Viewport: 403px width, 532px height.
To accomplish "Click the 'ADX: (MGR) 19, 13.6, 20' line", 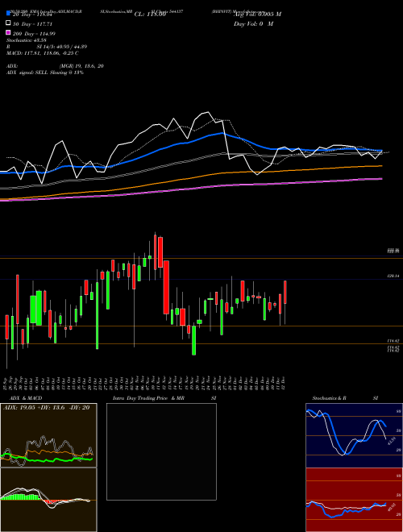I will pyautogui.click(x=55, y=66).
